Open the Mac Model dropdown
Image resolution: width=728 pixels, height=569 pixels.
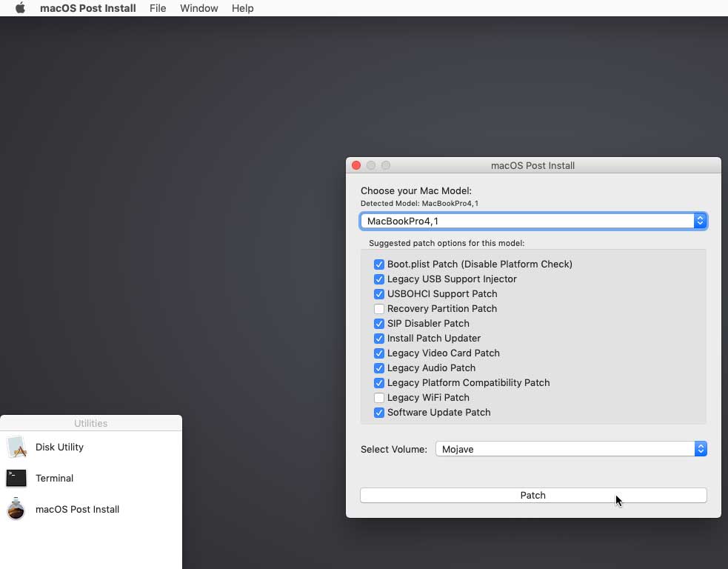[533, 221]
